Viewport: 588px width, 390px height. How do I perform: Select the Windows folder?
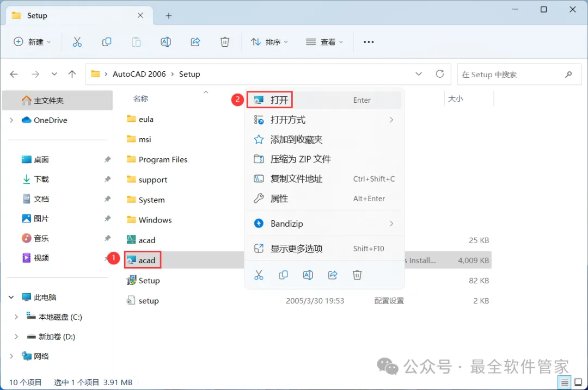click(149, 220)
